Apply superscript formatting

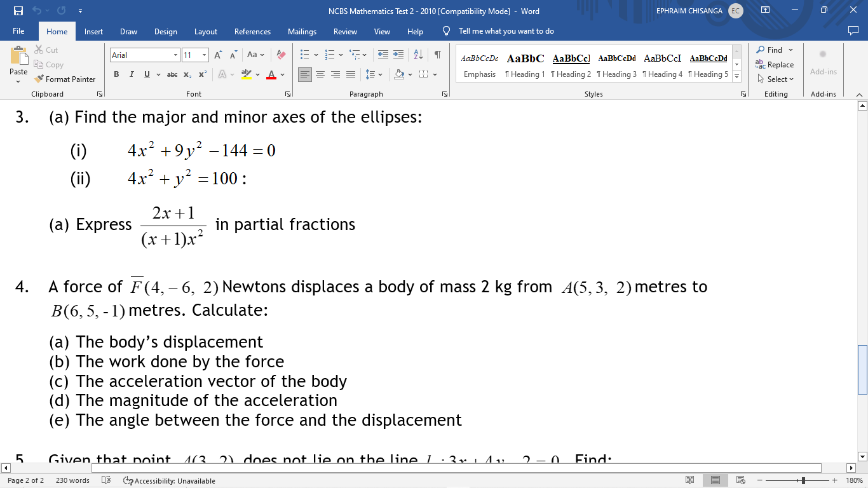coord(203,74)
